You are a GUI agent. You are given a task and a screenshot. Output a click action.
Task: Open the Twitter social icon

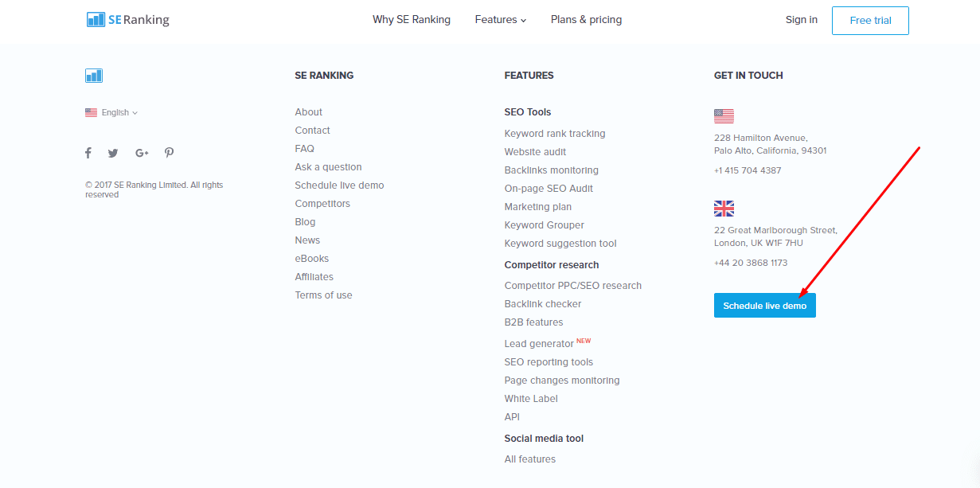[x=113, y=153]
